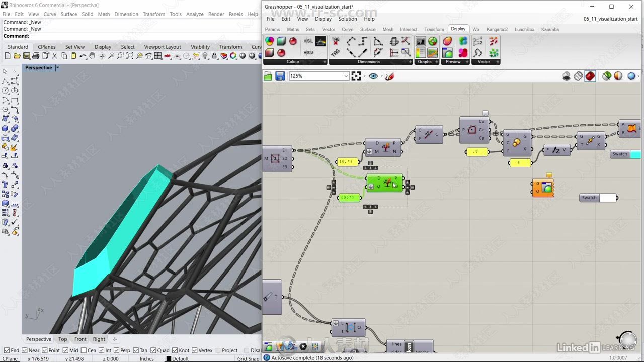This screenshot has width=644, height=362.
Task: Click the white Swatch colour on canvas
Action: click(x=608, y=198)
